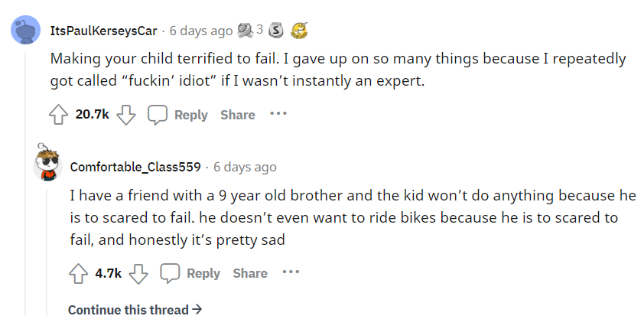Share the Comfortable_Class559 reply

250,273
